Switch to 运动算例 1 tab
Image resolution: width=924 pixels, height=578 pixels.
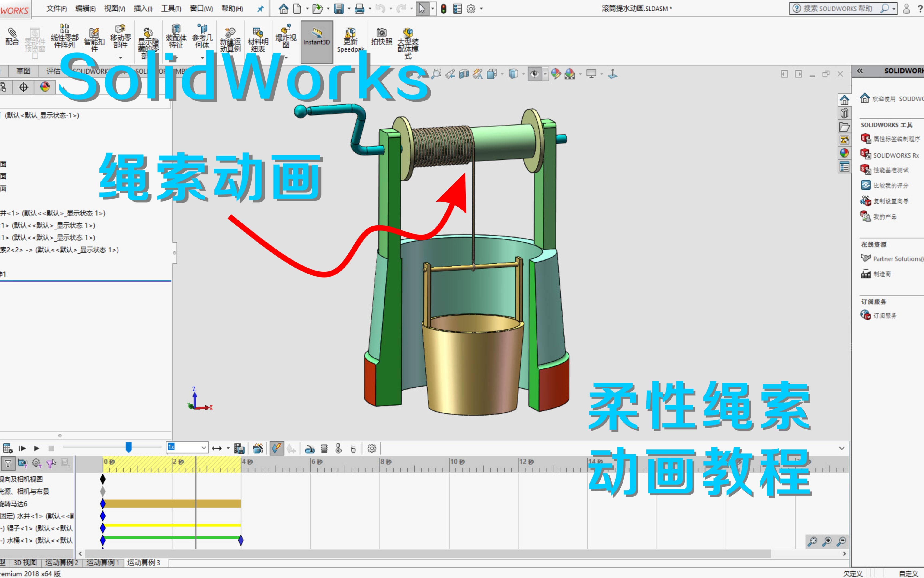(x=103, y=562)
